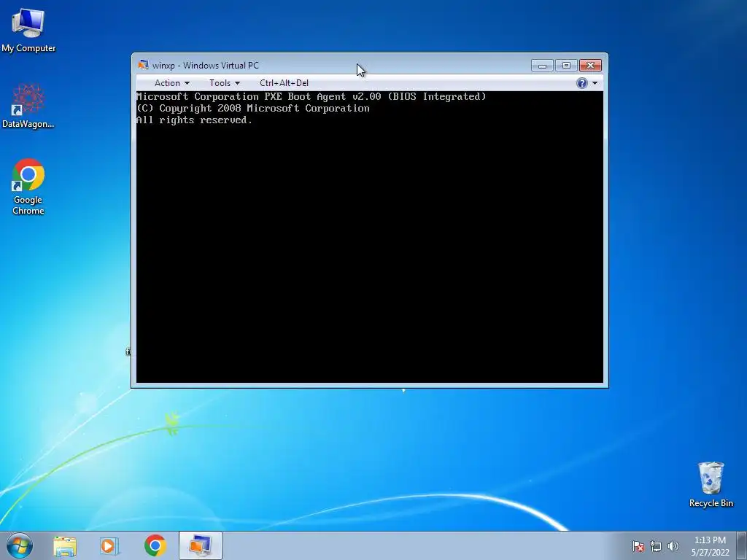Close the winxp Virtual PC window
This screenshot has height=560, width=747.
[x=591, y=65]
